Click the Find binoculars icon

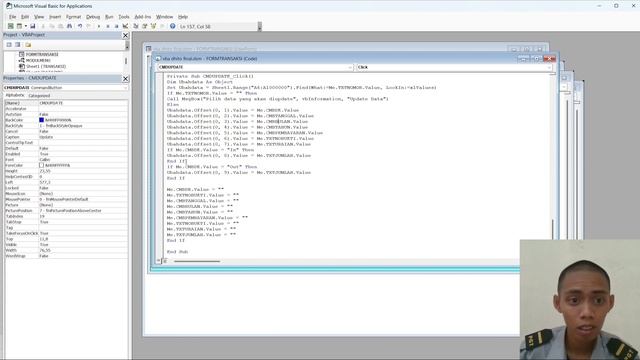pos(69,26)
